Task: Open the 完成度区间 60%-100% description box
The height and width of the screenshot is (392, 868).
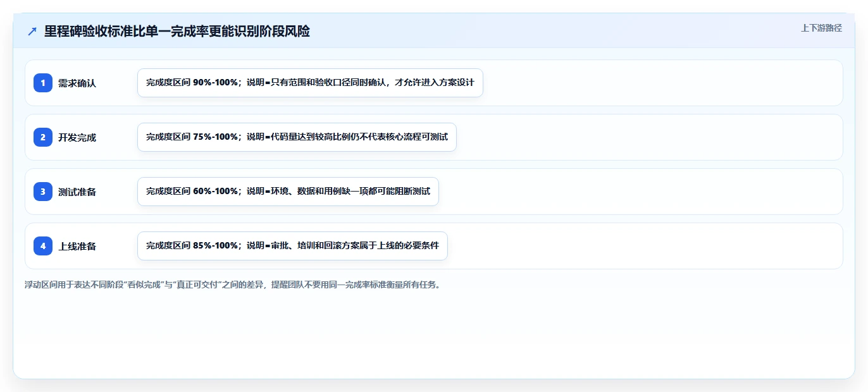Action: (288, 192)
